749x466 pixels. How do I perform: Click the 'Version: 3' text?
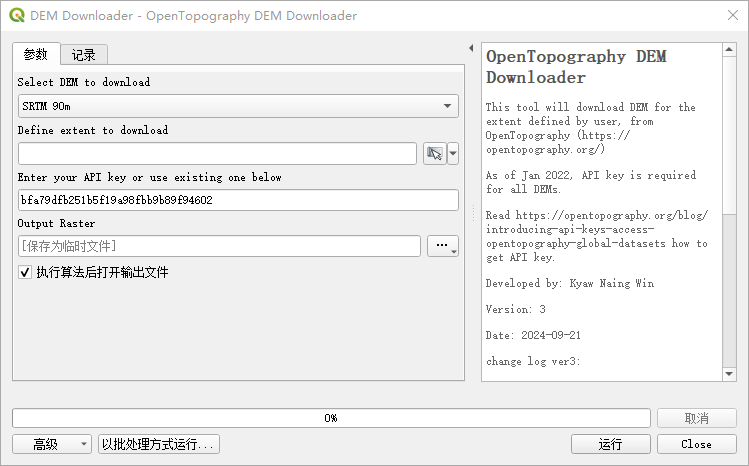515,309
